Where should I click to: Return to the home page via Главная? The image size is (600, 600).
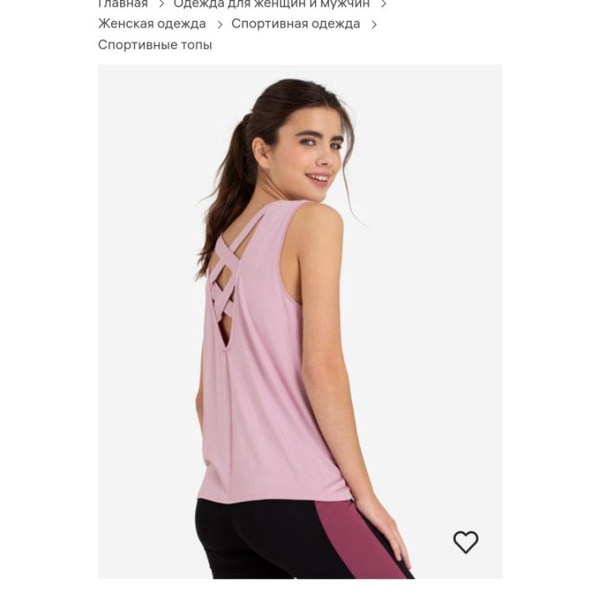click(123, 4)
